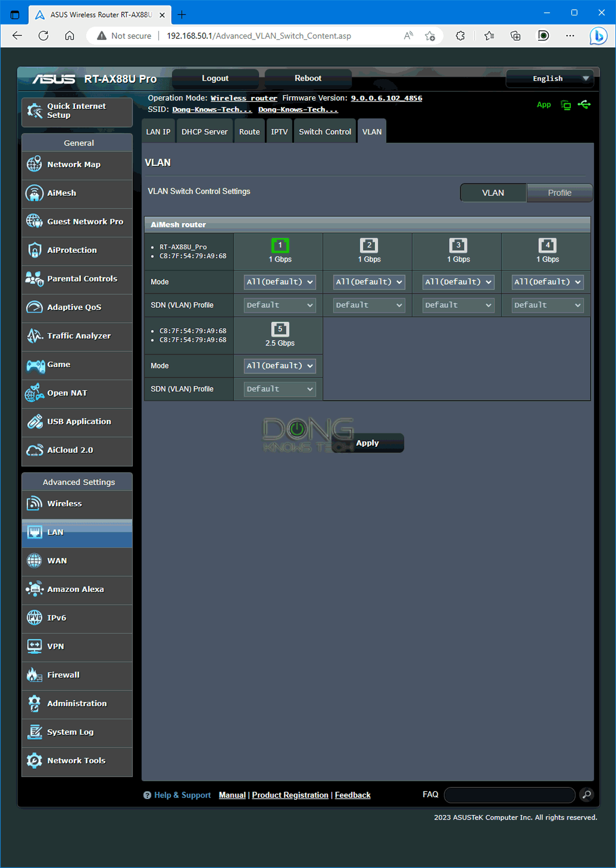This screenshot has width=616, height=868.
Task: Select the 2.5 Gbps port 5 icon
Action: point(280,329)
